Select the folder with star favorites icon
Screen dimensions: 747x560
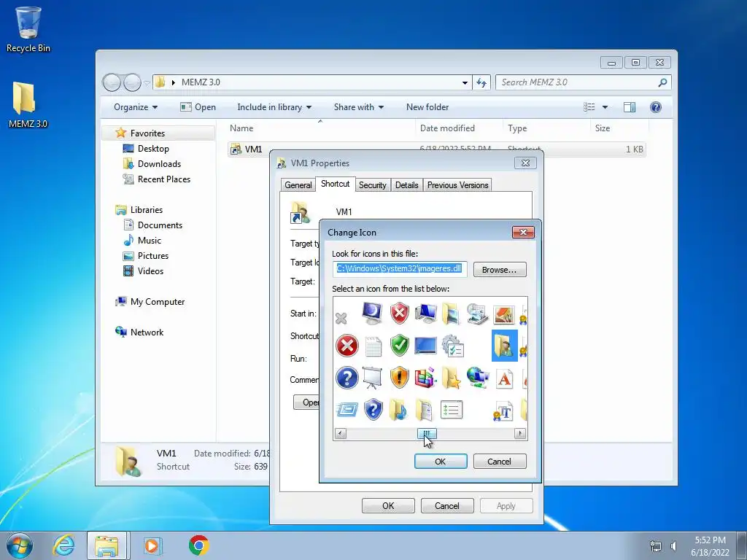[x=451, y=378]
